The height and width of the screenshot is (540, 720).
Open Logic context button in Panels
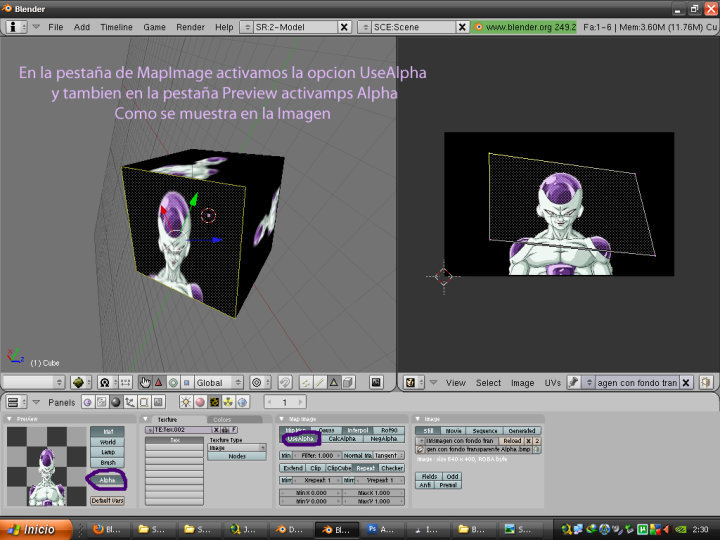[87, 402]
